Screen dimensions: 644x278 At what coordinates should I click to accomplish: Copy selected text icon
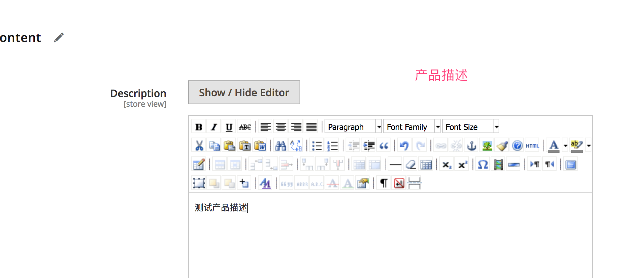[214, 146]
